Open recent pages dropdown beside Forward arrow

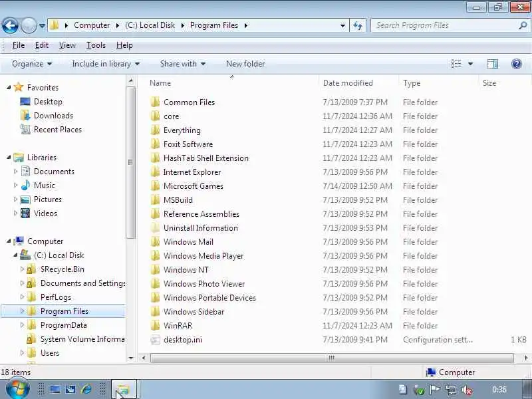point(42,25)
